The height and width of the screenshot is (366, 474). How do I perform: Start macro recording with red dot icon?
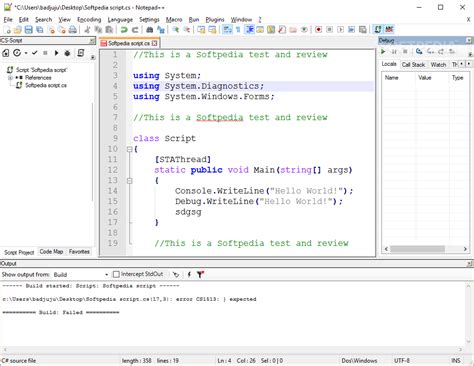coord(318,30)
